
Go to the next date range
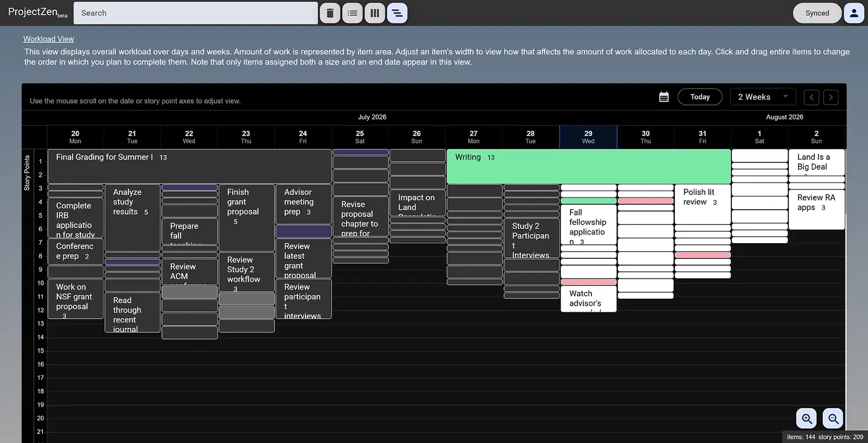pos(831,97)
